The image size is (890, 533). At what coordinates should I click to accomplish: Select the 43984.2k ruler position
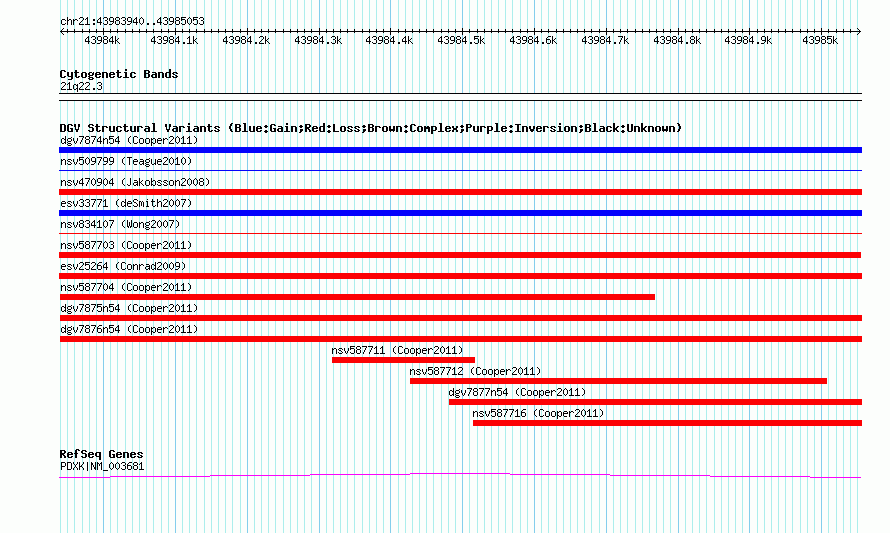point(246,40)
